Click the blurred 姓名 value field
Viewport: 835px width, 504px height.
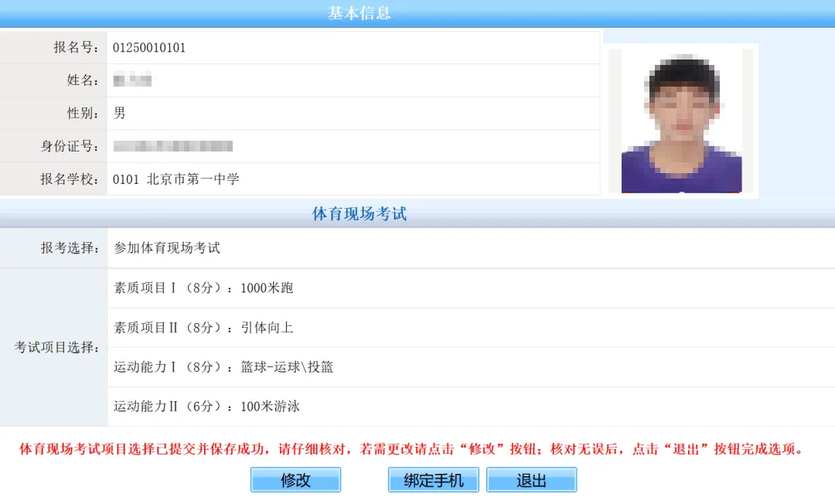(x=132, y=80)
